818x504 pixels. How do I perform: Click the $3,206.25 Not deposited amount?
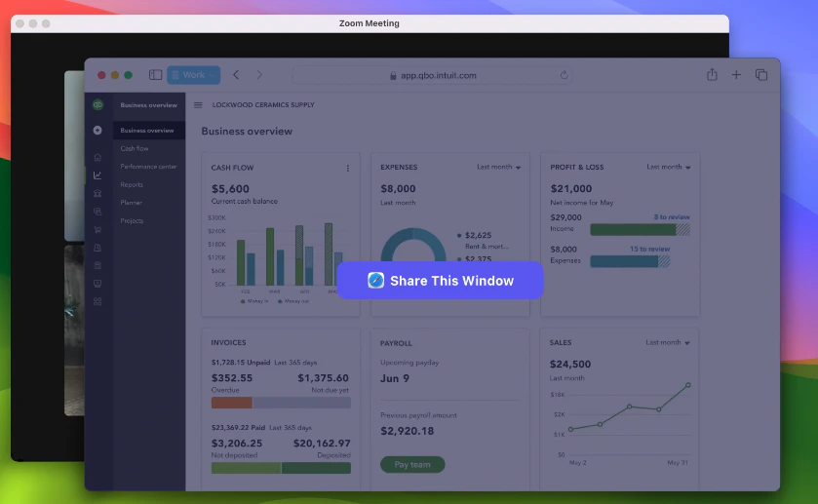tap(237, 443)
